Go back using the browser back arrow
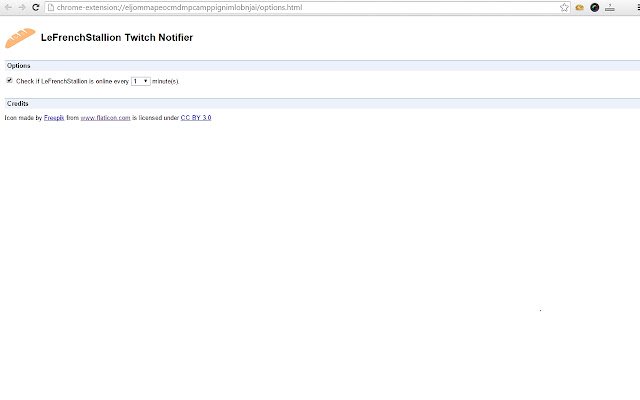The image size is (640, 400). (8, 7)
